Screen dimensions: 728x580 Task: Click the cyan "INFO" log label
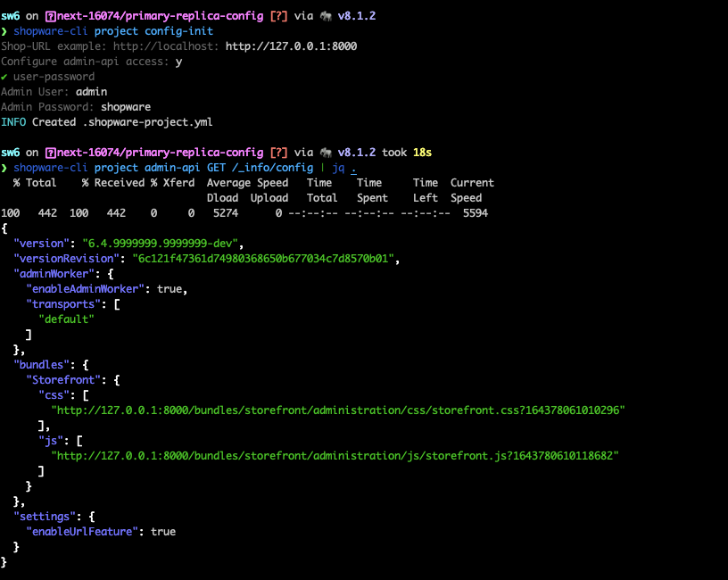coord(13,122)
